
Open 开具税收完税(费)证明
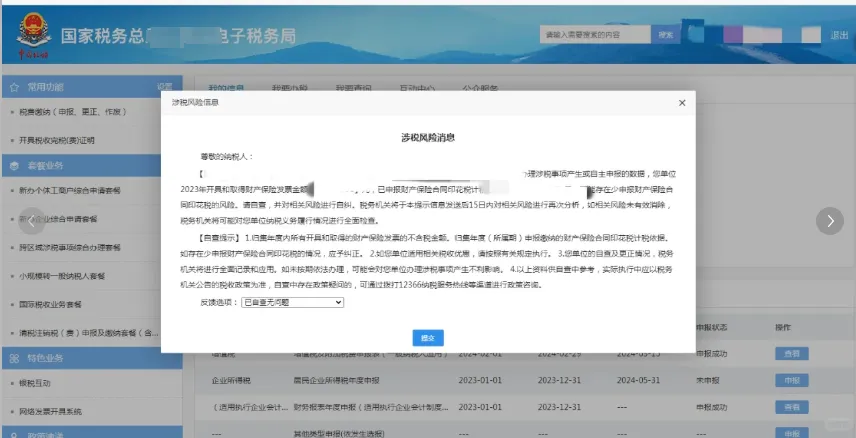click(x=57, y=140)
